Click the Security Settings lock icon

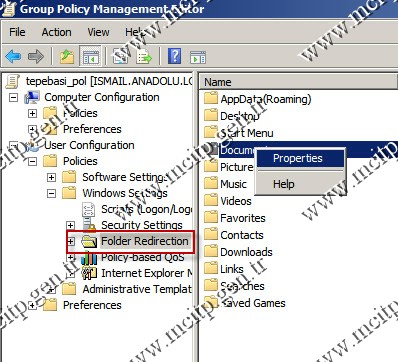point(89,224)
